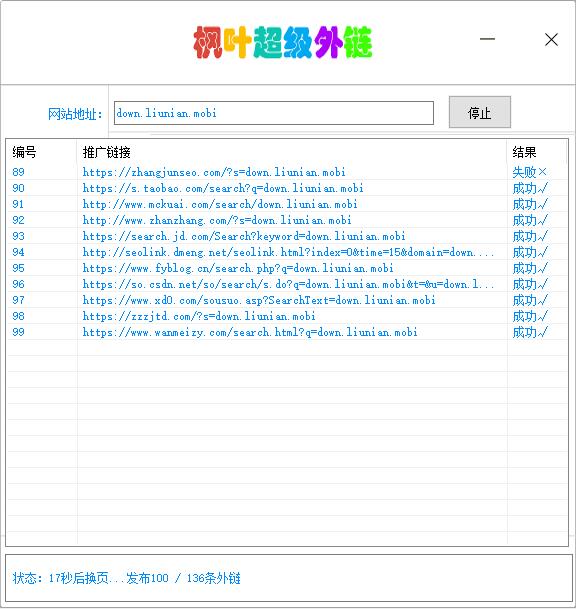Click the 枫叶超级外链 colorful logo
The width and height of the screenshot is (576, 609).
tap(283, 42)
